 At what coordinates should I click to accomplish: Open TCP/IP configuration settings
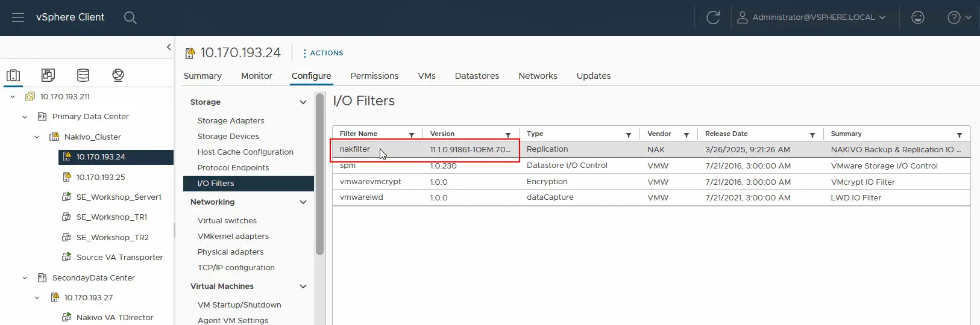pos(236,267)
